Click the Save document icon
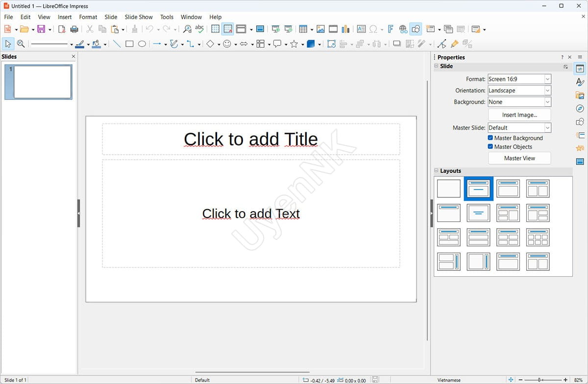The image size is (588, 384). (41, 29)
